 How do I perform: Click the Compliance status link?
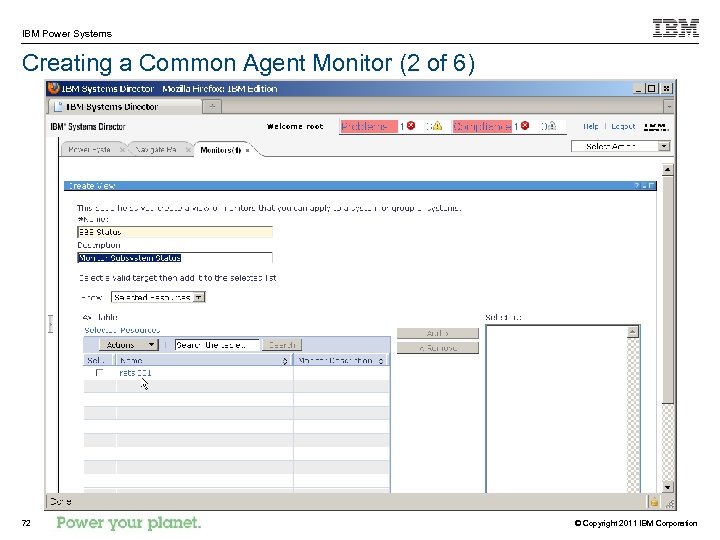(482, 126)
